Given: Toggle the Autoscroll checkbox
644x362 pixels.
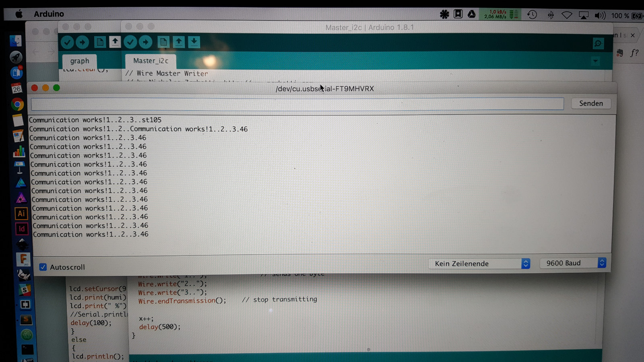Looking at the screenshot, I should (x=43, y=267).
